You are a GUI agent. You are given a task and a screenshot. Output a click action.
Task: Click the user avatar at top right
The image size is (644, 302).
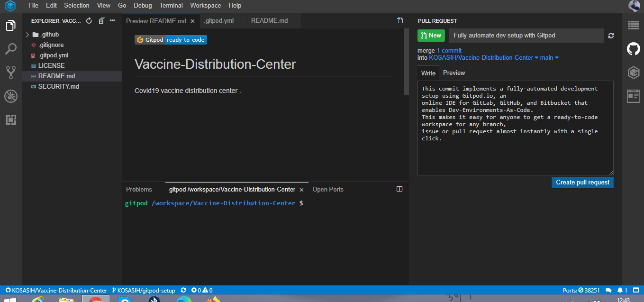(634, 6)
